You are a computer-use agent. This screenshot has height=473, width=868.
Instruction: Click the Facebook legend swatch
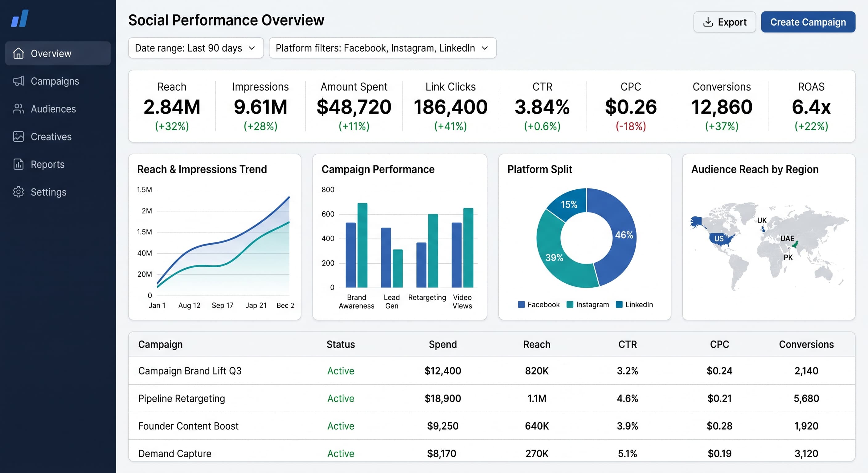pos(521,304)
